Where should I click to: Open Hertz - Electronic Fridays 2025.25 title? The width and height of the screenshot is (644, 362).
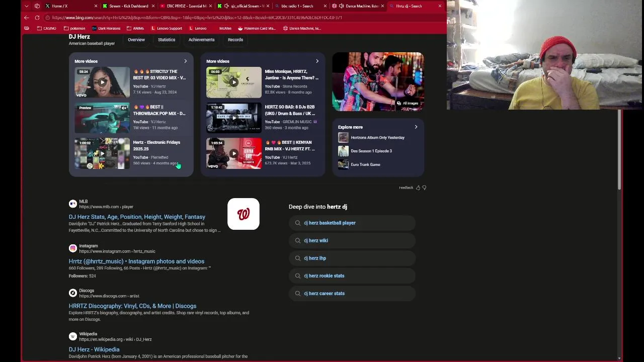[x=156, y=145]
